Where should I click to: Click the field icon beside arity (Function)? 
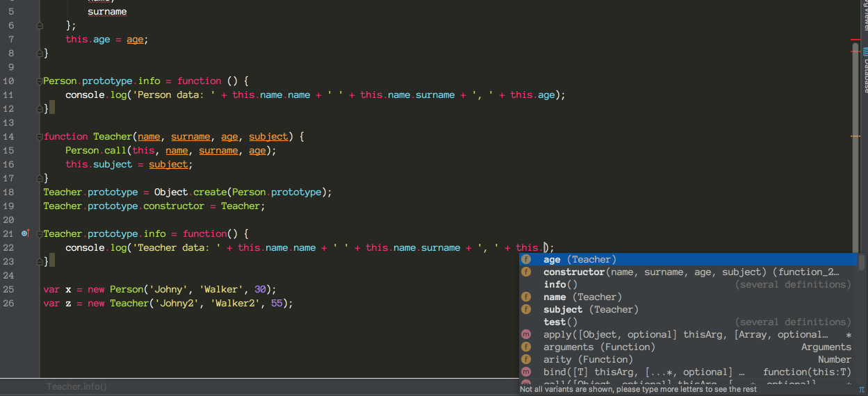[526, 359]
